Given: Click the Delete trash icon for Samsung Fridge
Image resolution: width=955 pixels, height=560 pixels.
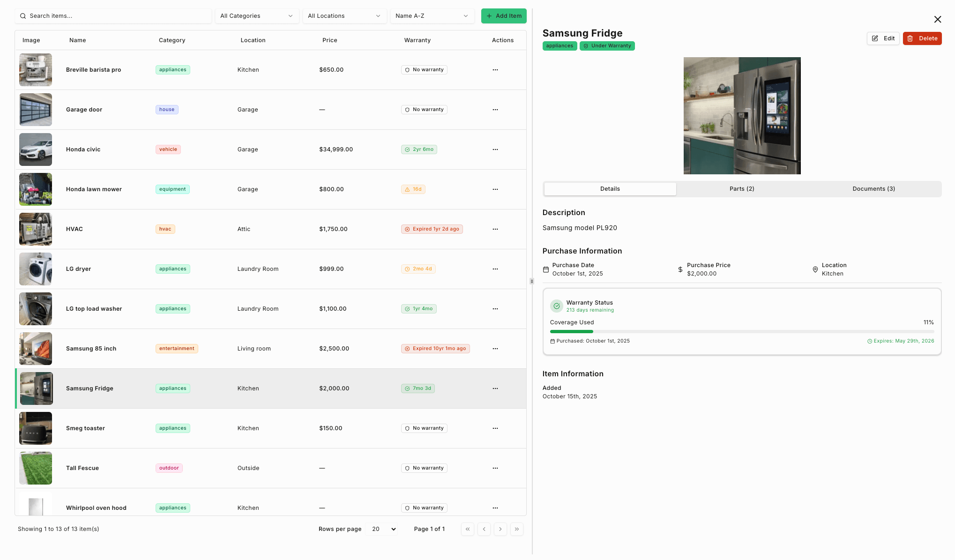Looking at the screenshot, I should [910, 38].
